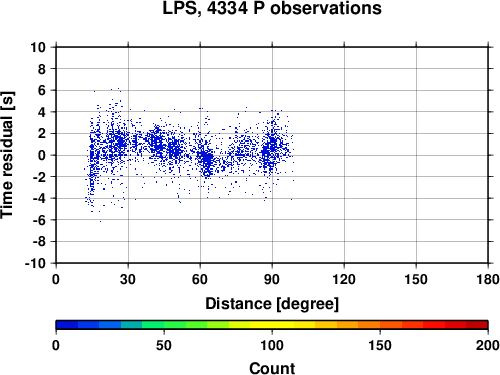Select the dark red end of colorbar
This screenshot has width=500, height=375.
(477, 325)
